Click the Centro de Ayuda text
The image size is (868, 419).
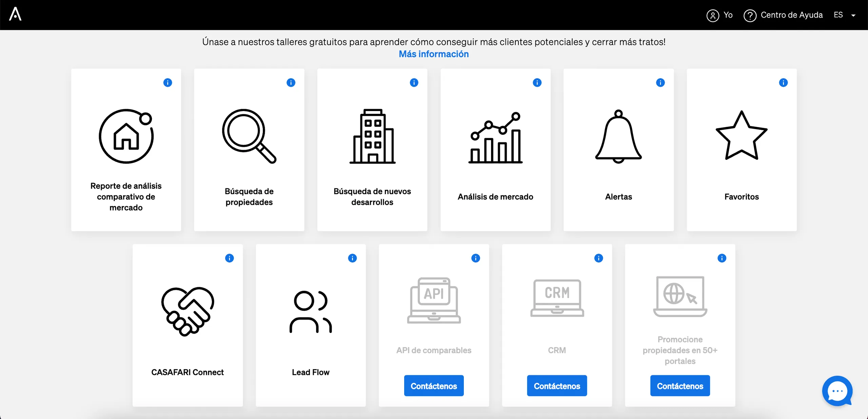791,15
